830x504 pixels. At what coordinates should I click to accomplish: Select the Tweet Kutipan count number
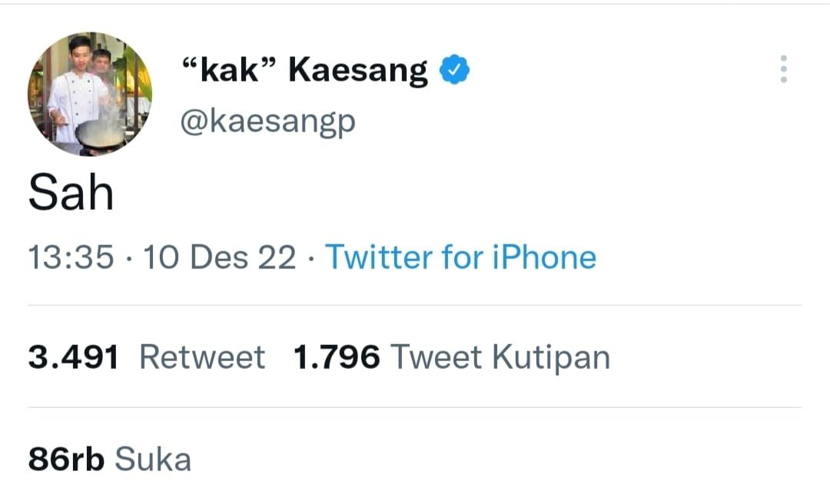337,356
